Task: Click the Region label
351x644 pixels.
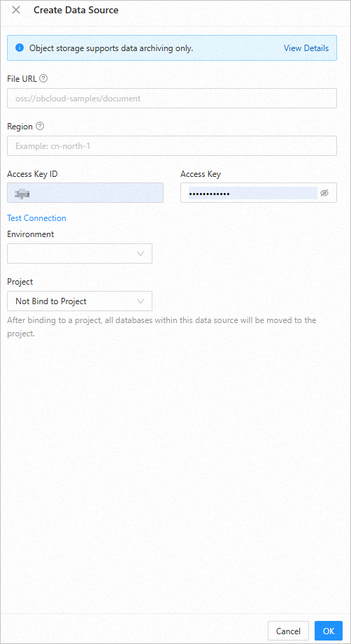Action: click(x=20, y=127)
